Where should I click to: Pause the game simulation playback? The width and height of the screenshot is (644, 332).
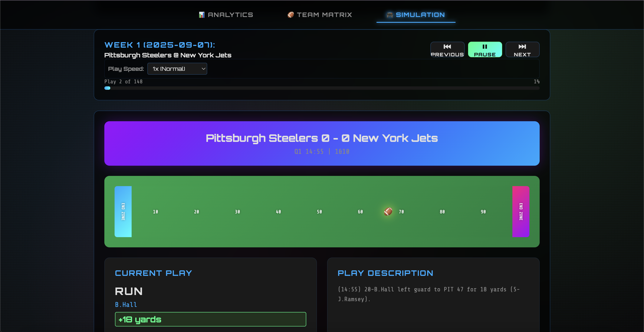coord(485,50)
